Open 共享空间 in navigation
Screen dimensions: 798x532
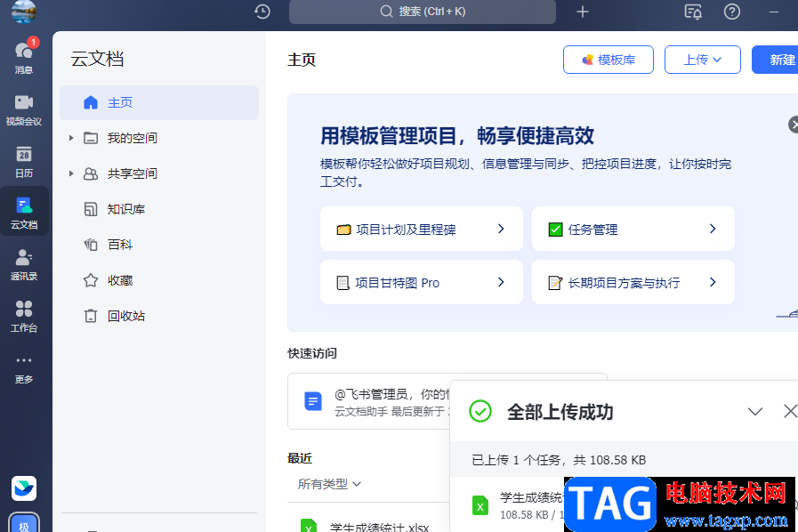pyautogui.click(x=133, y=173)
